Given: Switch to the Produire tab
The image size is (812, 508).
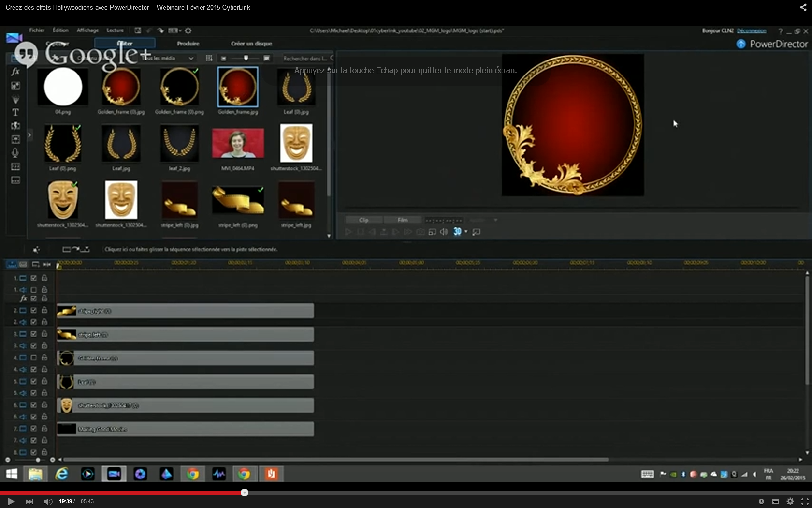Looking at the screenshot, I should click(188, 44).
